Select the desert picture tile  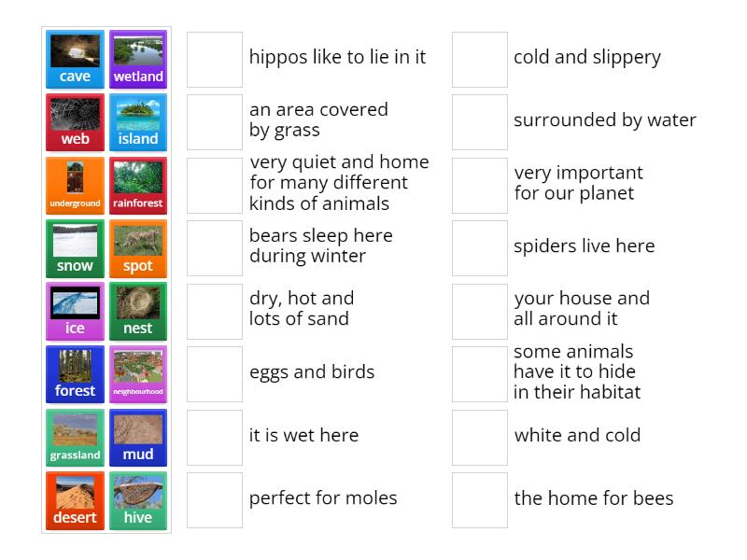(x=74, y=500)
